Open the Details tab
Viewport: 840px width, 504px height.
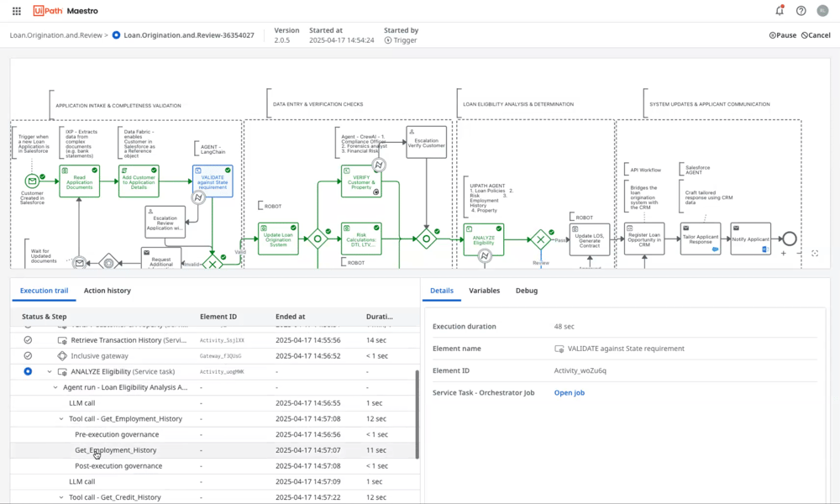pyautogui.click(x=442, y=291)
